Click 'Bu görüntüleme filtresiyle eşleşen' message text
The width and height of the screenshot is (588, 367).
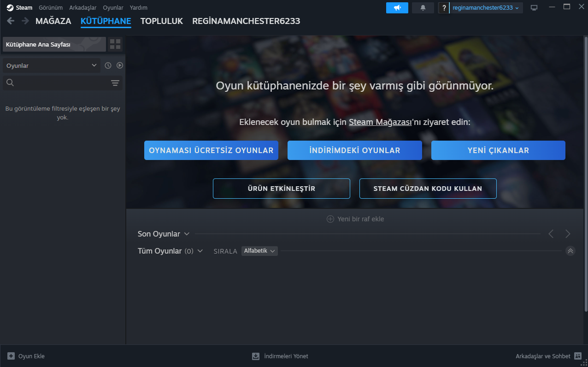point(63,113)
